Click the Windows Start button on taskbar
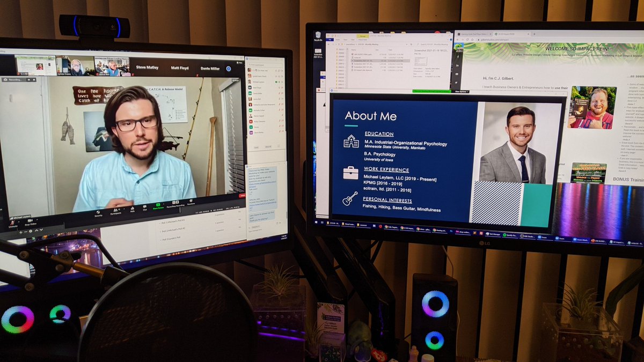The height and width of the screenshot is (362, 644). click(317, 221)
